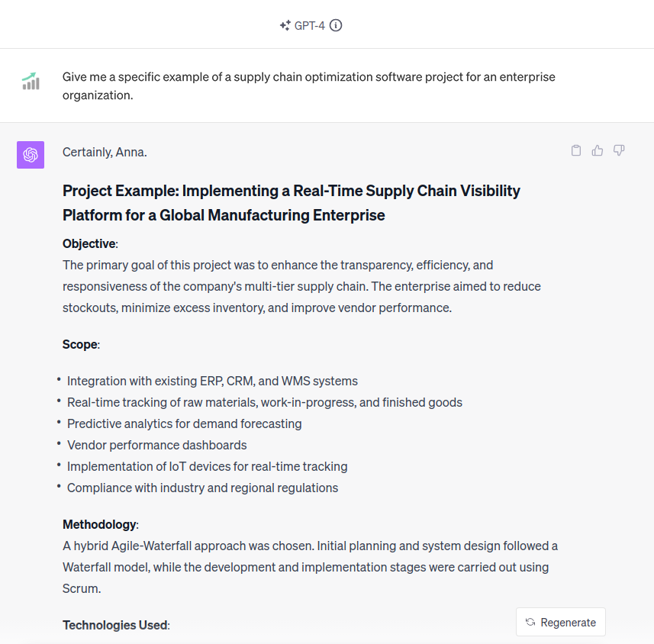Click the user's supply chain question message
Screen dimensions: 654x644
[308, 85]
